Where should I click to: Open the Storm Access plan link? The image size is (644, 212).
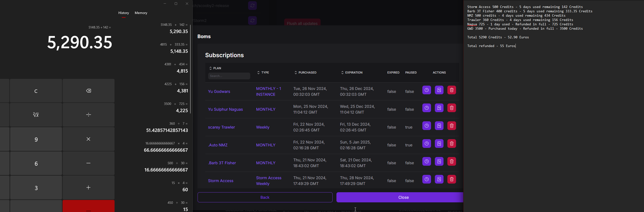(x=220, y=181)
